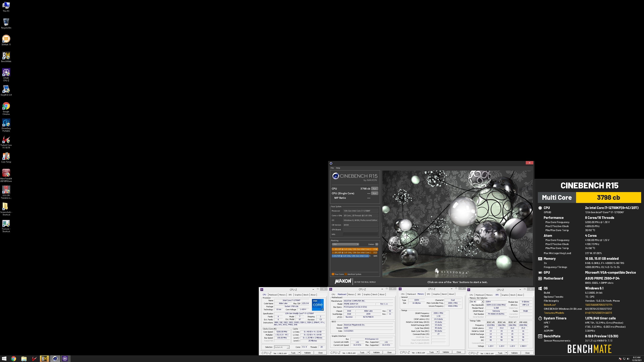
Task: Click the 3798 cb score in BenchMate panel
Action: coord(608,197)
